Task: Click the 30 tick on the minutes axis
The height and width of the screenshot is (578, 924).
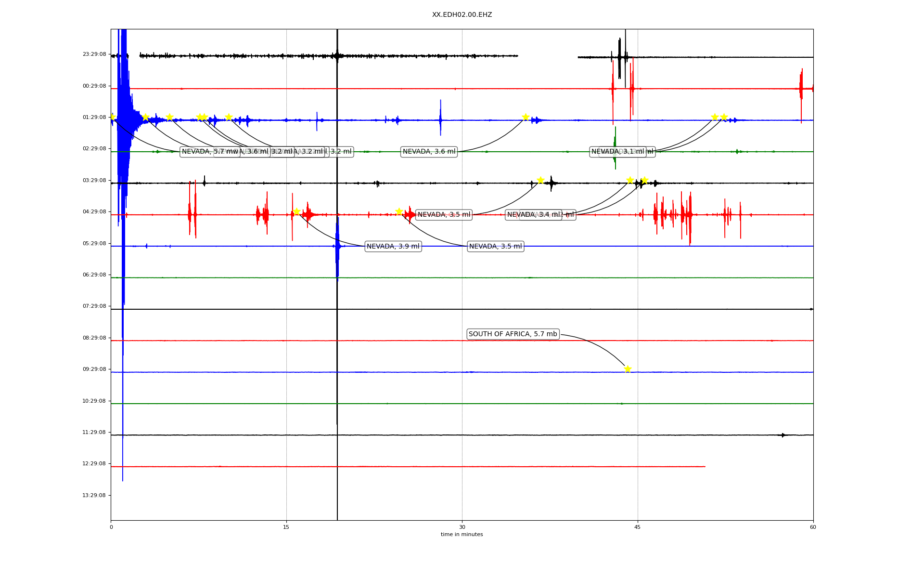Action: 462,527
